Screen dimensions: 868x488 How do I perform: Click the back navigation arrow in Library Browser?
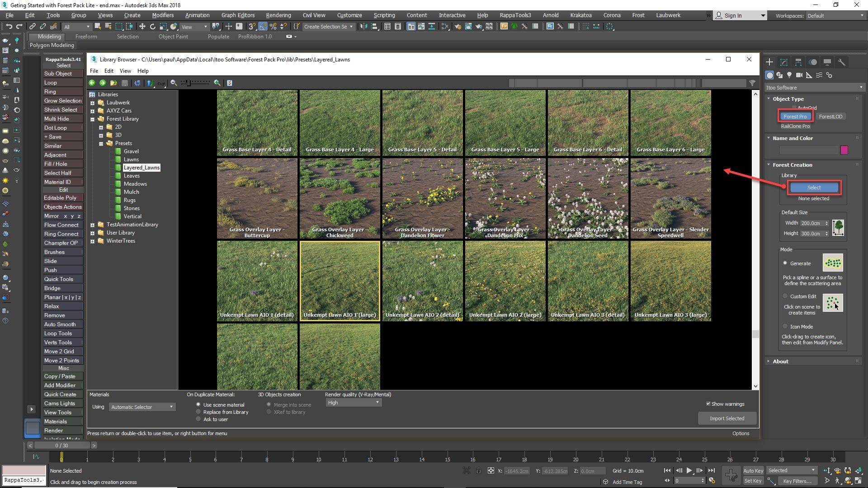pos(92,83)
